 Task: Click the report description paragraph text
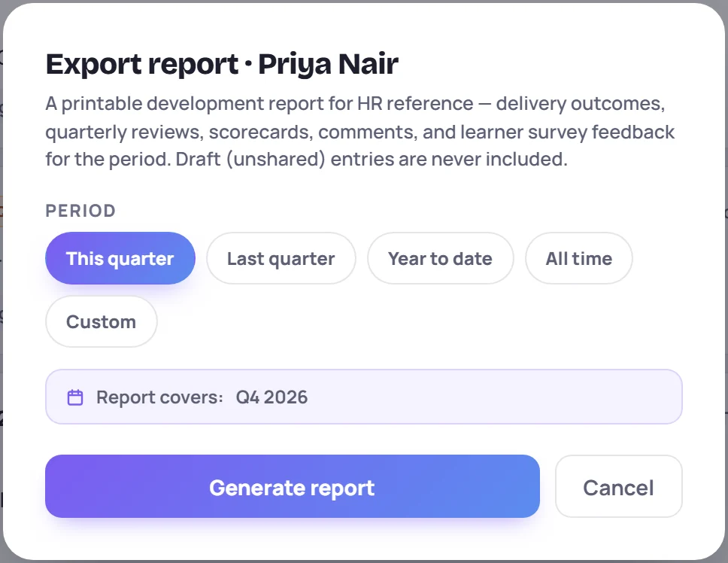(x=359, y=132)
